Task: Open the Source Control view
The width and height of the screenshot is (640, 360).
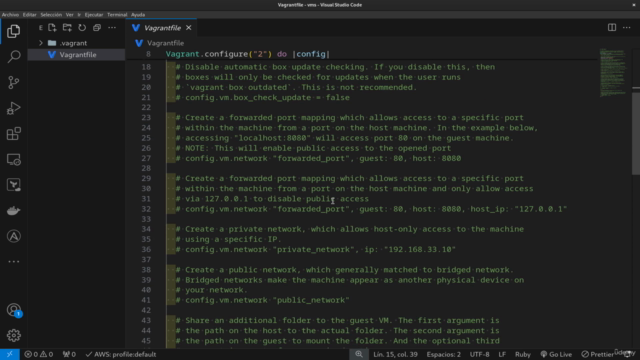Action: pos(13,82)
